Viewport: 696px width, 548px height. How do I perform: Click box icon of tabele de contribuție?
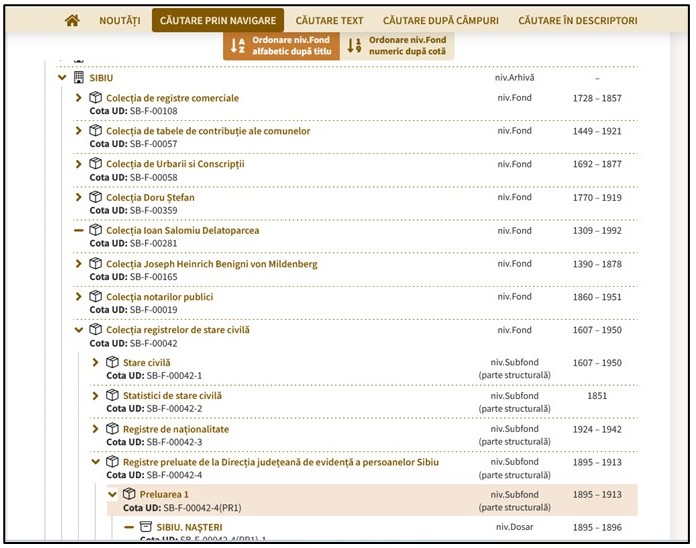[x=95, y=130]
